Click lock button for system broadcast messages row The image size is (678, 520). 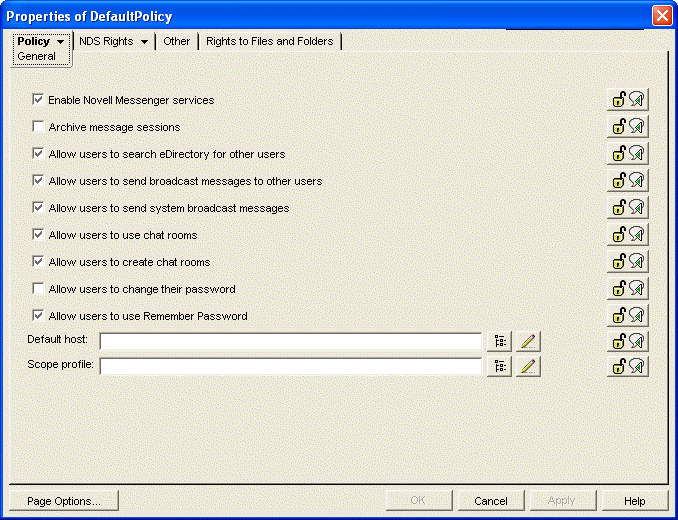coord(627,207)
